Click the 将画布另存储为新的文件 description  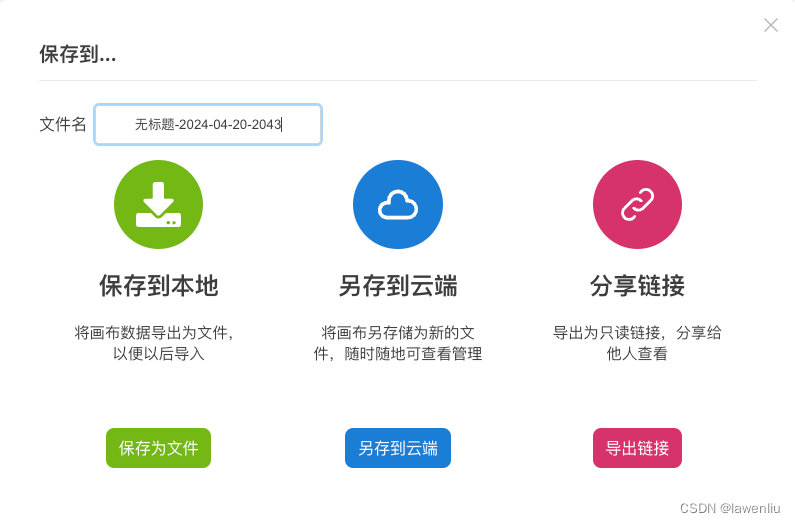(x=398, y=343)
